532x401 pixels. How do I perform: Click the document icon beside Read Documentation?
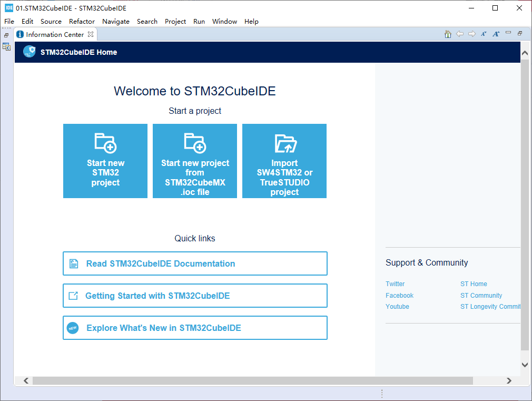[74, 263]
